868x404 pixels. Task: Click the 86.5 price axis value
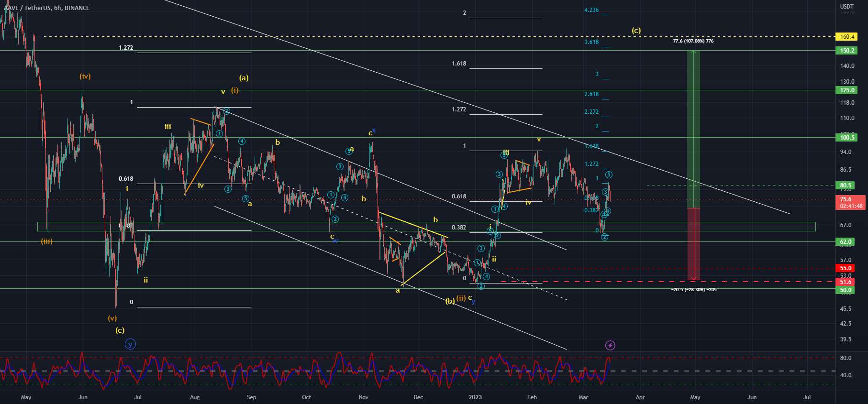[x=846, y=170]
